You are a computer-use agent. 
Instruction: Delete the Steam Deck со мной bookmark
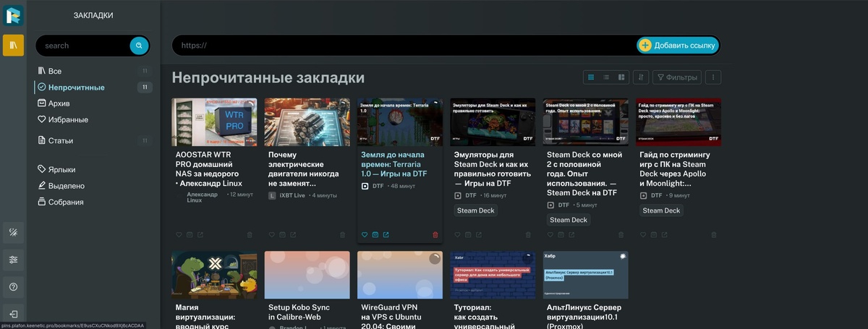[x=621, y=235]
